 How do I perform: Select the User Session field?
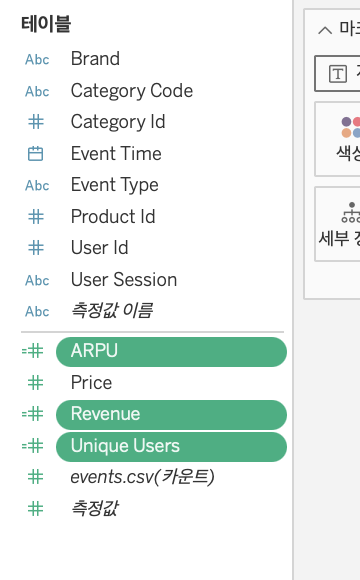pyautogui.click(x=124, y=279)
